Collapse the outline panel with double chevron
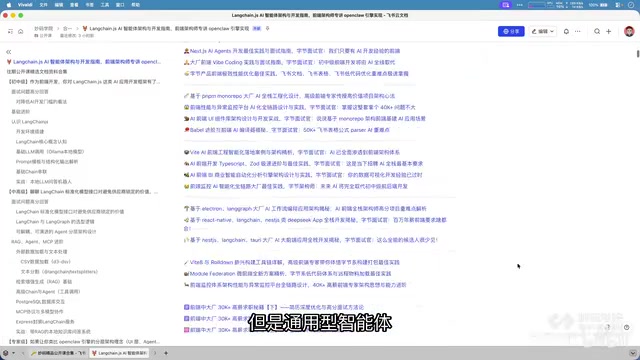Screen dimensions: 640x360 (9, 52)
